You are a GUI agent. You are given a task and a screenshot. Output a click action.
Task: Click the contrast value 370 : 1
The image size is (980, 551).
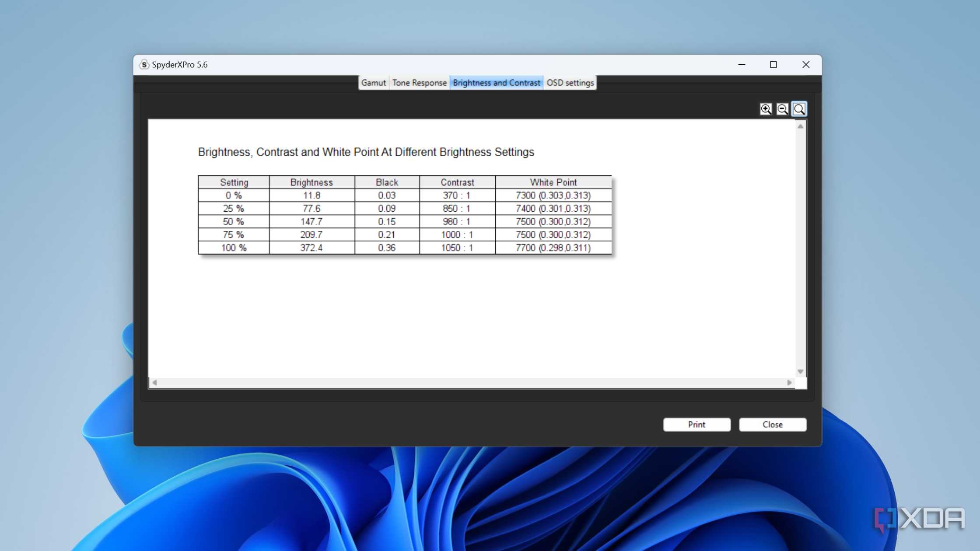457,195
